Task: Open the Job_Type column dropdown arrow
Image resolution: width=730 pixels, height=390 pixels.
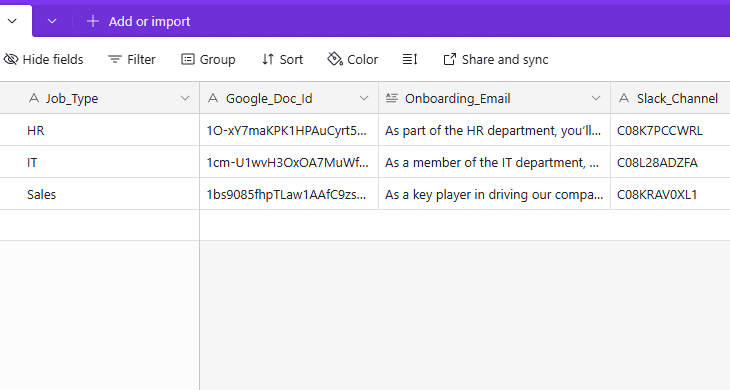Action: (x=185, y=98)
